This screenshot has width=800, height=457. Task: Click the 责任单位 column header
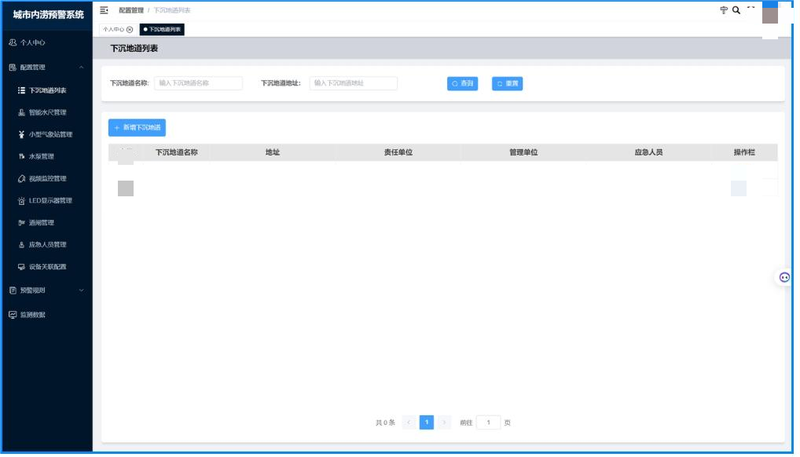tap(398, 153)
